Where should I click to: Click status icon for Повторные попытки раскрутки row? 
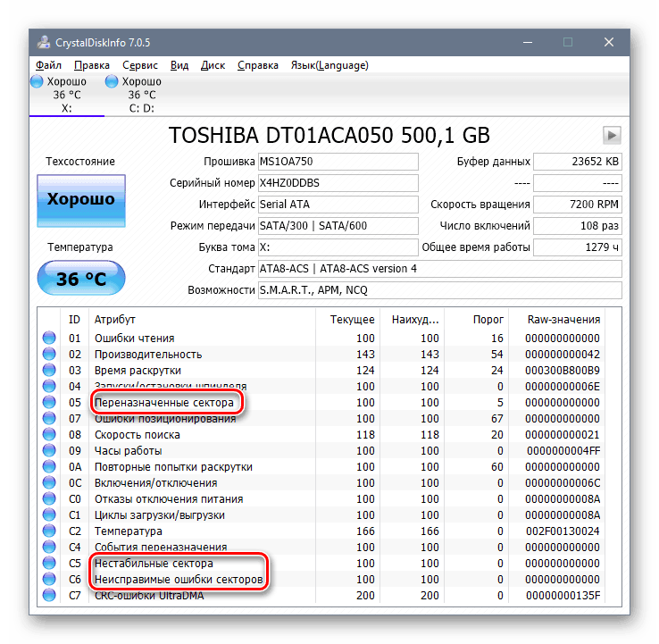[x=49, y=466]
